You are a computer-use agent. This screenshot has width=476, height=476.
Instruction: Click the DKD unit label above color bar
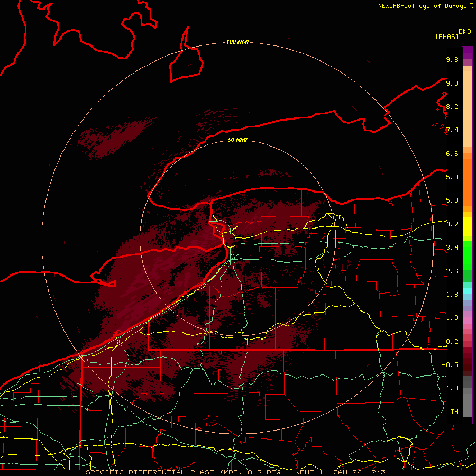click(x=465, y=32)
